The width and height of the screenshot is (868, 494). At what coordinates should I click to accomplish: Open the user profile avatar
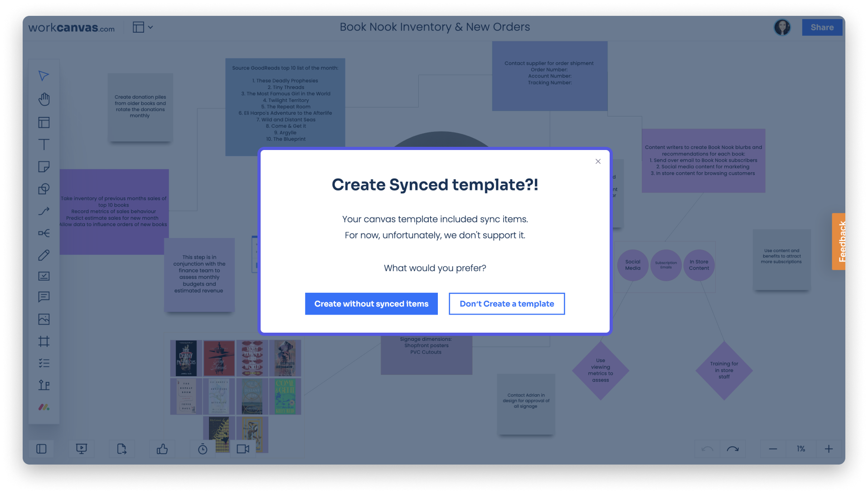782,27
